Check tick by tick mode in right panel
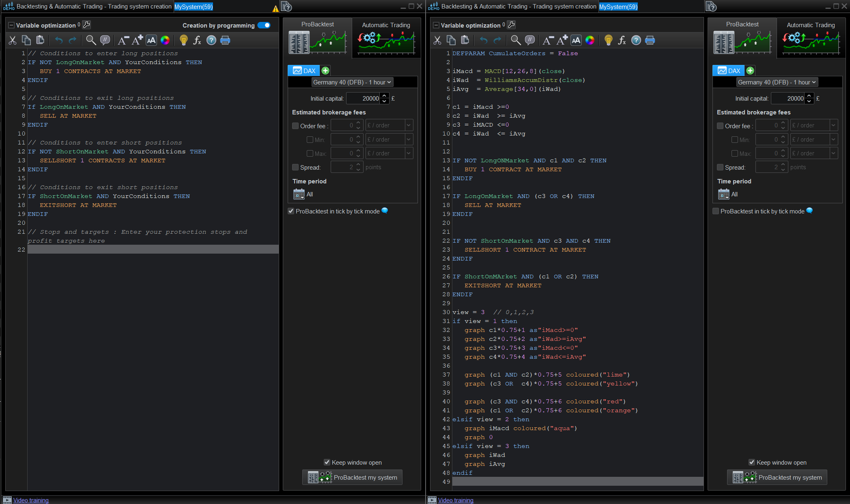 [x=716, y=211]
